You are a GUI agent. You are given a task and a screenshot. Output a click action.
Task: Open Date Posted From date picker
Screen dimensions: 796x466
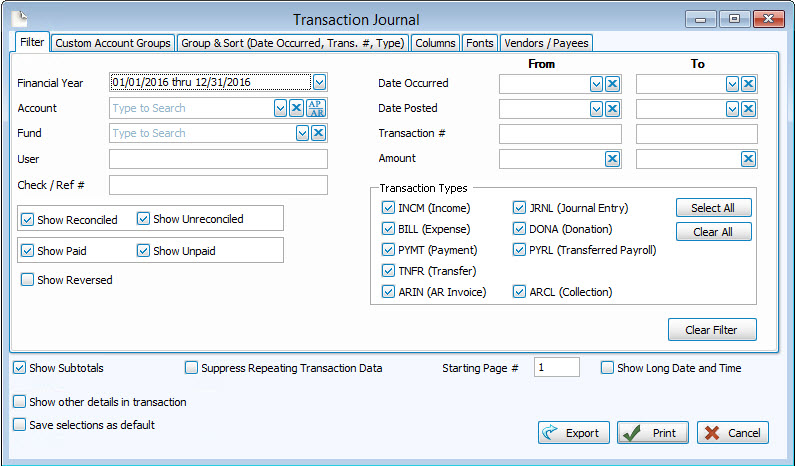tap(596, 109)
